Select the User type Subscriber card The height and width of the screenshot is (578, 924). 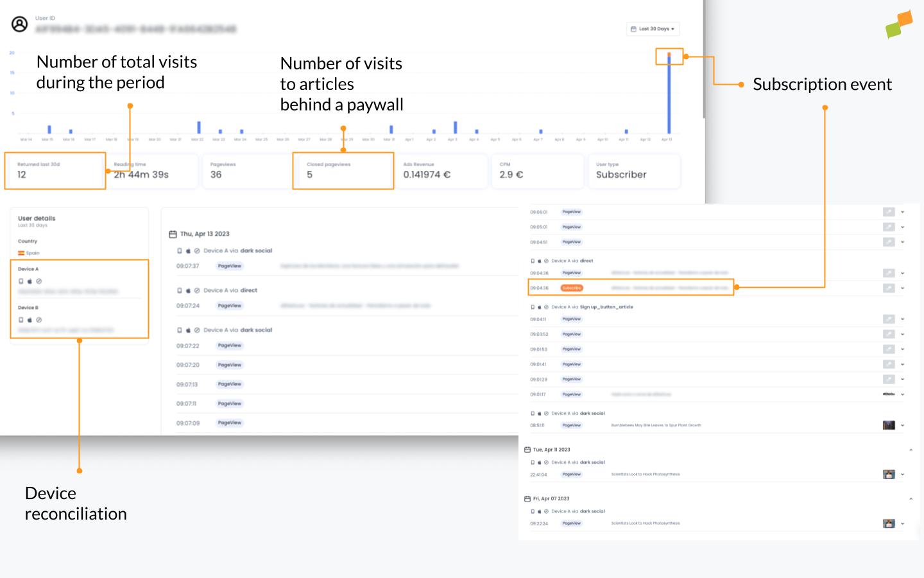(x=634, y=171)
